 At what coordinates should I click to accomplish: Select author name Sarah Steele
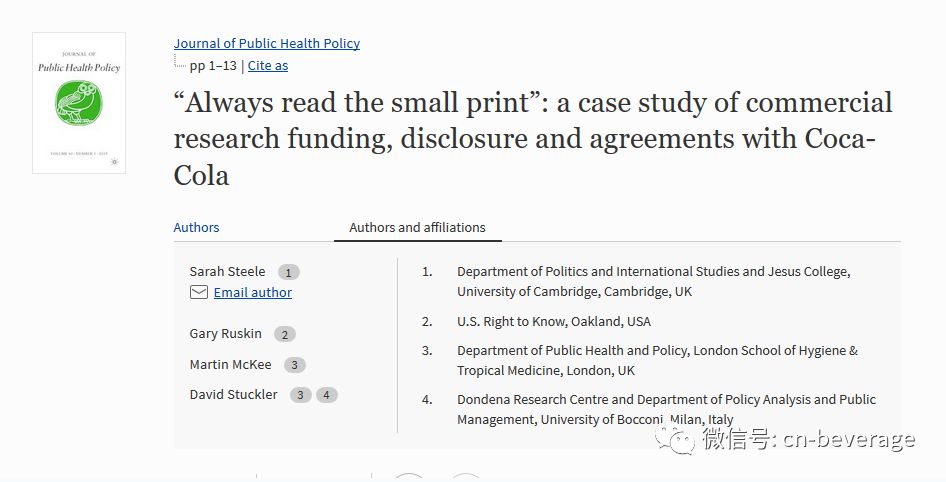click(227, 271)
